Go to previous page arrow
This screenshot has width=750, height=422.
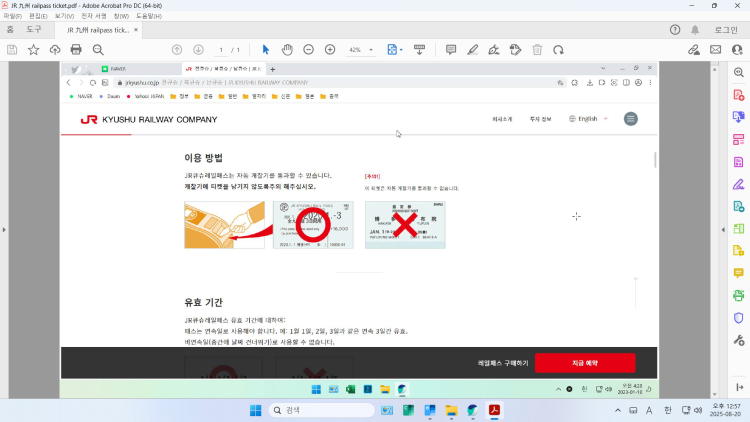click(x=177, y=50)
